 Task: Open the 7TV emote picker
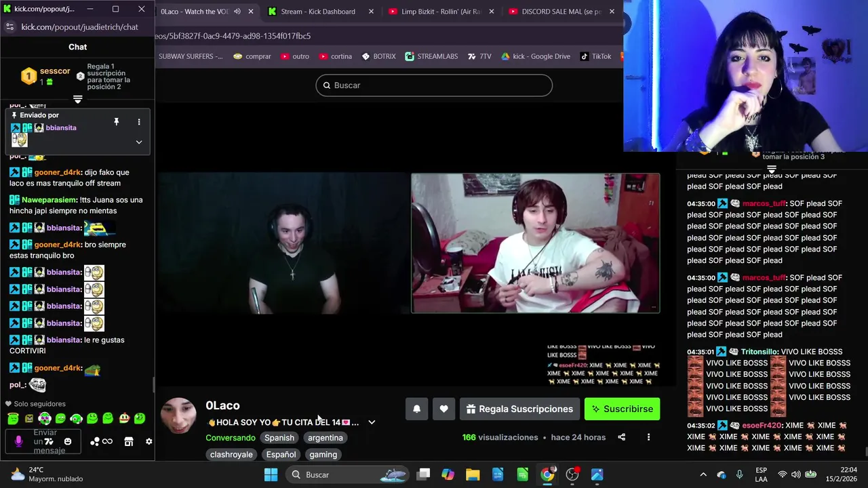(x=49, y=441)
